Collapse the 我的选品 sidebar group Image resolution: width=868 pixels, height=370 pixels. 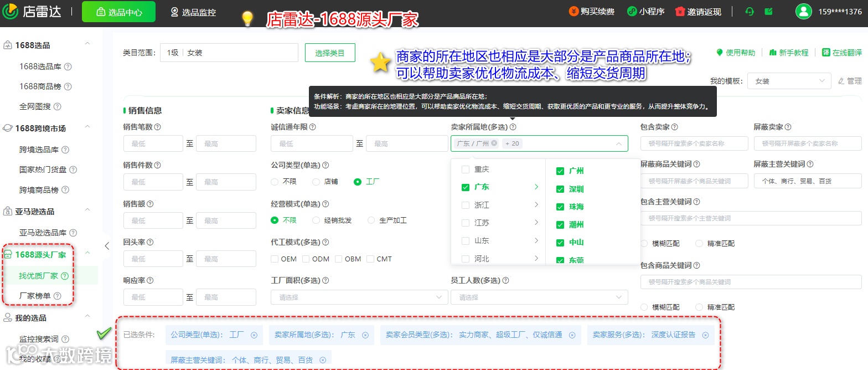click(x=87, y=316)
